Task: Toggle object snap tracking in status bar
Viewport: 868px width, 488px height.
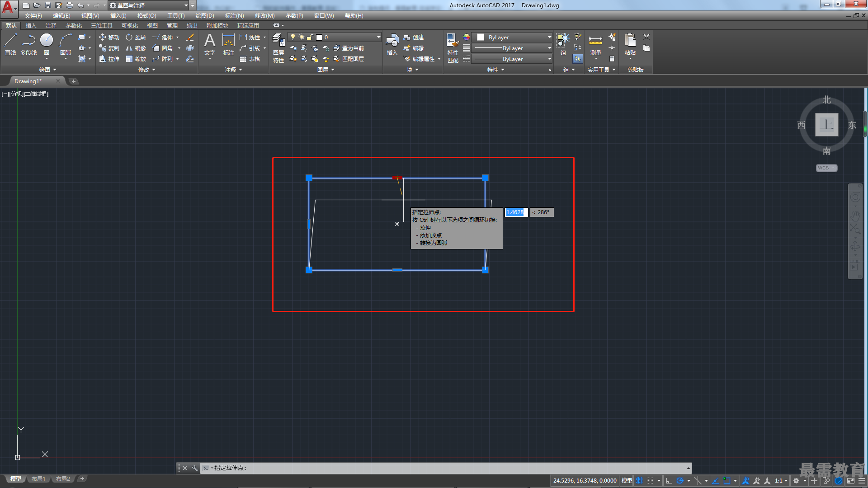Action: pos(716,481)
